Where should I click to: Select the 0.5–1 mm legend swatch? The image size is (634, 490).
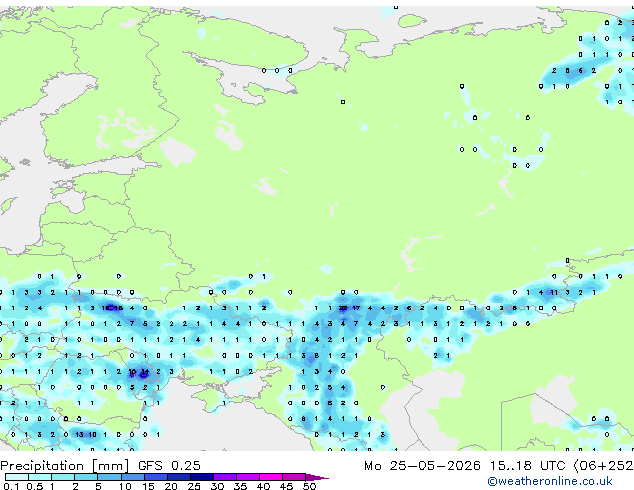point(40,477)
